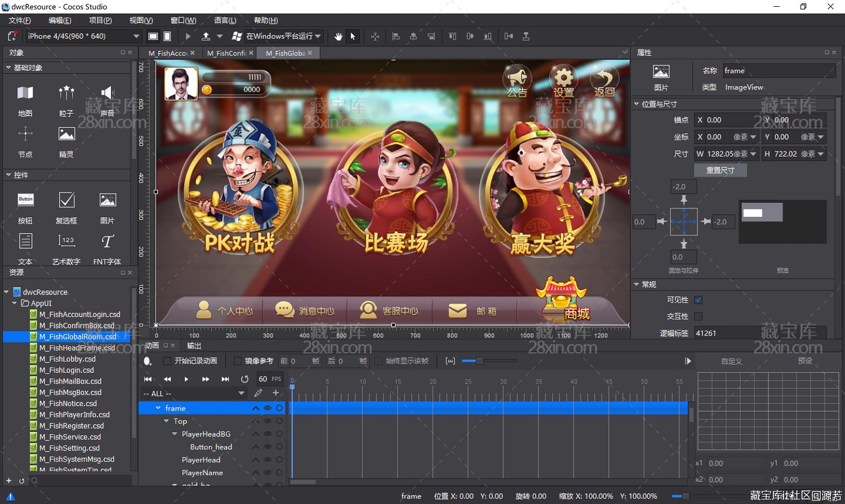
Task: Click the portrait orientation icon
Action: coord(167,36)
